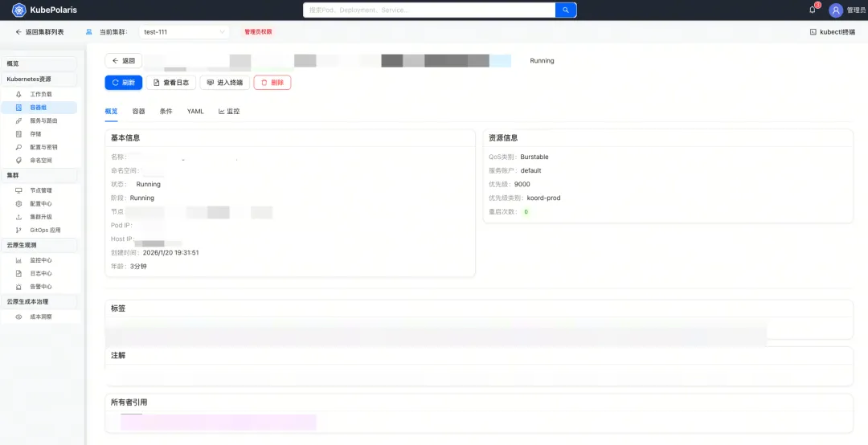The height and width of the screenshot is (445, 868).
Task: Focus the search Pod, Deployment, Service field
Action: (x=429, y=10)
